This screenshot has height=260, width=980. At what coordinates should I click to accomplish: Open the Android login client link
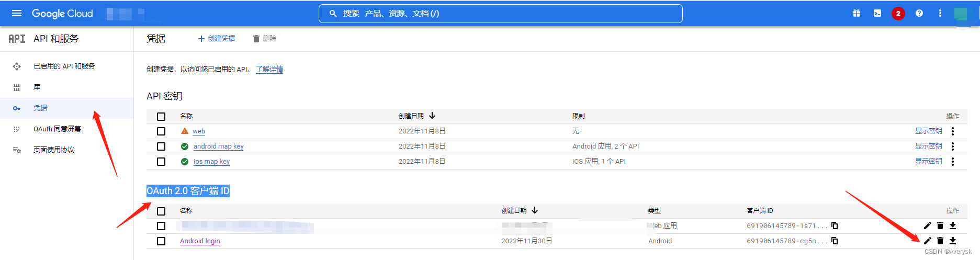[200, 241]
